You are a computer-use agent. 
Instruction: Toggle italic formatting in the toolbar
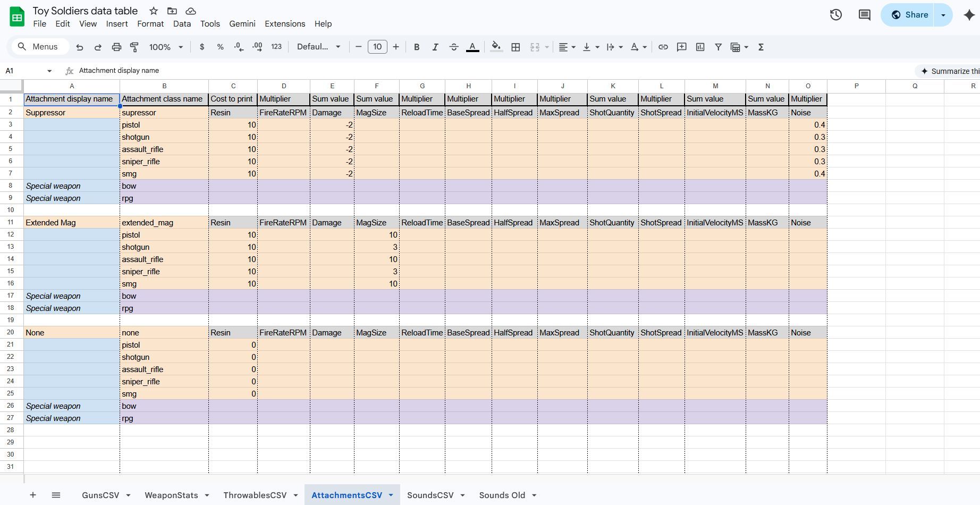(435, 47)
